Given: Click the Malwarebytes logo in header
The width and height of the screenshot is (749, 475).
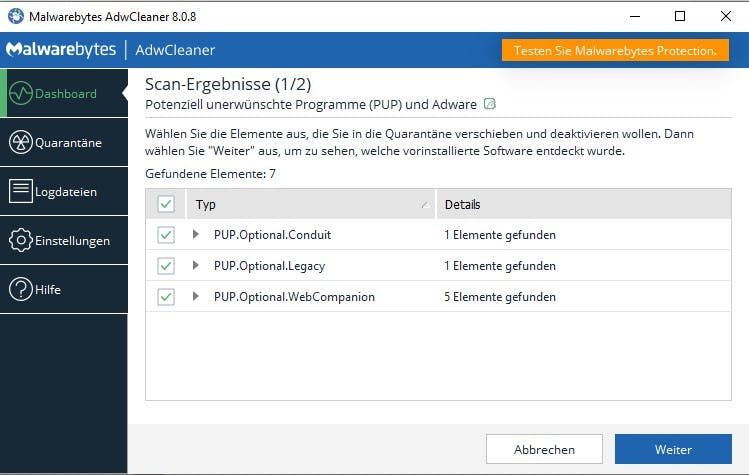Looking at the screenshot, I should pyautogui.click(x=61, y=50).
